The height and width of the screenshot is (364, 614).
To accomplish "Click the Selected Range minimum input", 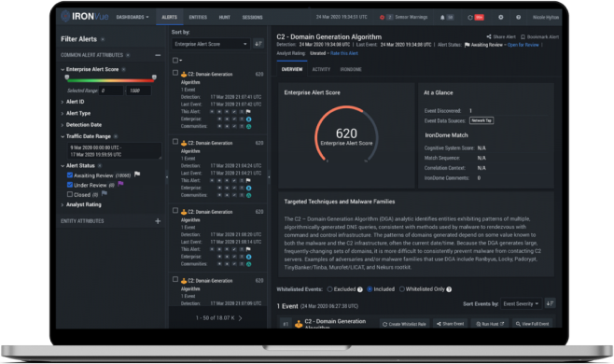I will pos(111,91).
